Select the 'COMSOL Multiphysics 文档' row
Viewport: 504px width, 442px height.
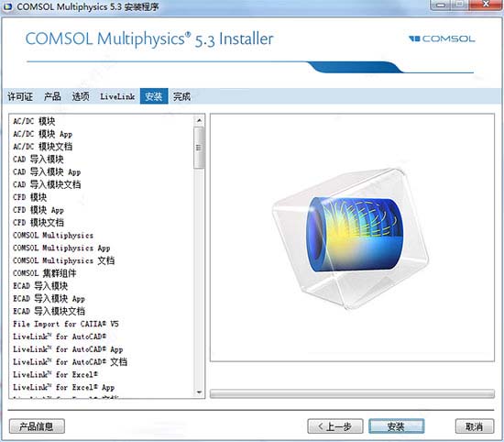(x=102, y=260)
